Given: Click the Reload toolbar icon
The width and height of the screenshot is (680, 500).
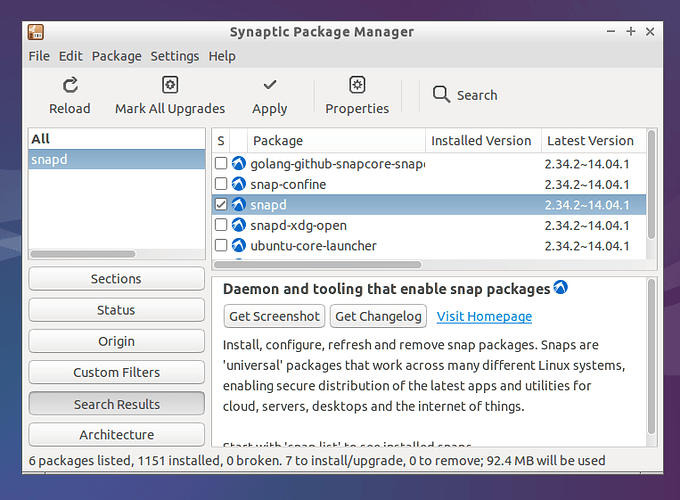Looking at the screenshot, I should [70, 85].
